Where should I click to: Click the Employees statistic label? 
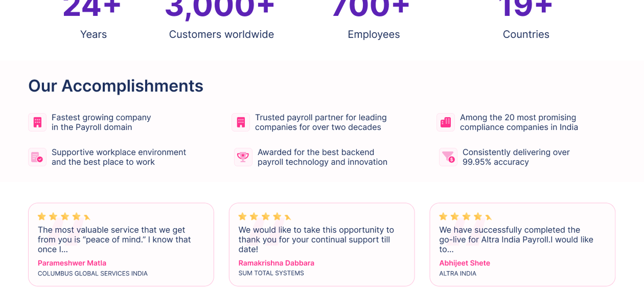pos(374,34)
